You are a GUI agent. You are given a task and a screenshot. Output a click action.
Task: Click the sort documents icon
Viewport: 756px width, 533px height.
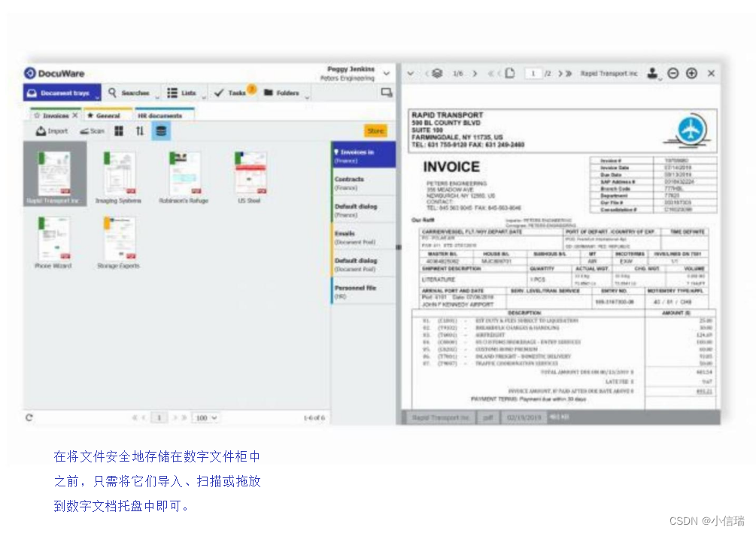tap(141, 130)
